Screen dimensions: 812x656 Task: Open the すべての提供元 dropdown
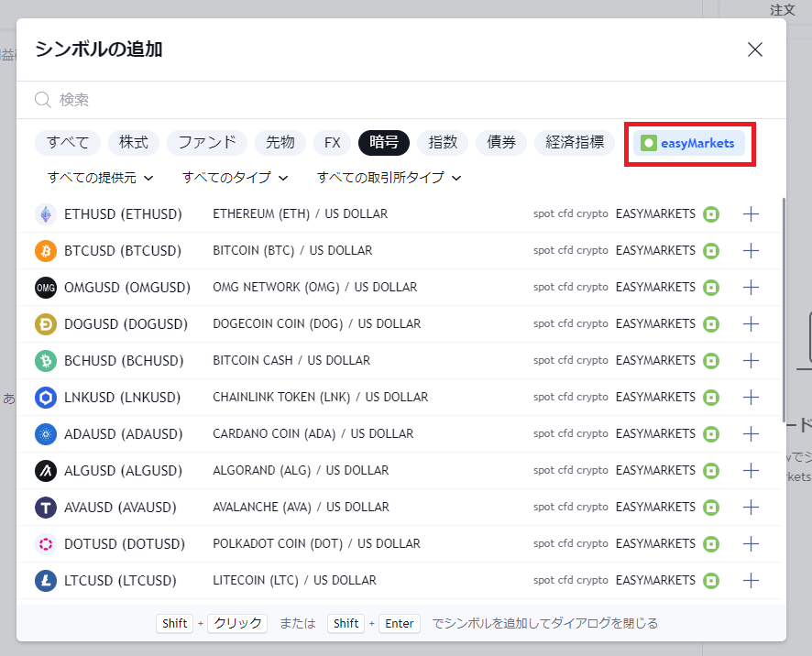pyautogui.click(x=101, y=178)
